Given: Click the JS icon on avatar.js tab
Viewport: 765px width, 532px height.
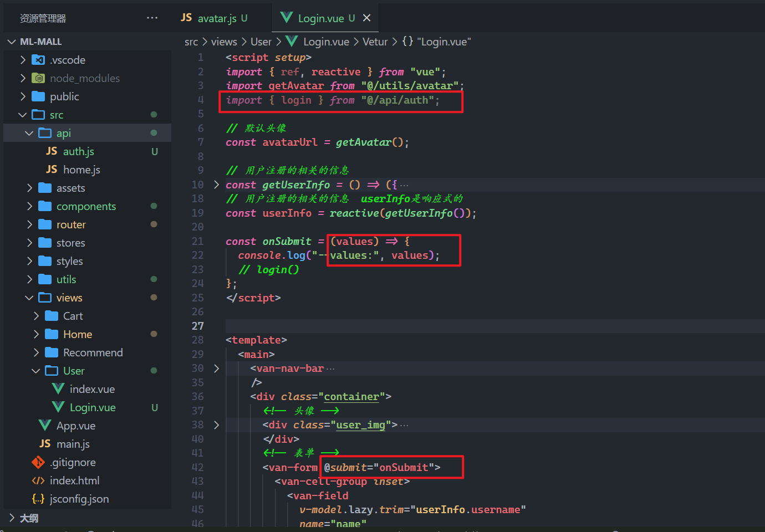Looking at the screenshot, I should [x=186, y=18].
